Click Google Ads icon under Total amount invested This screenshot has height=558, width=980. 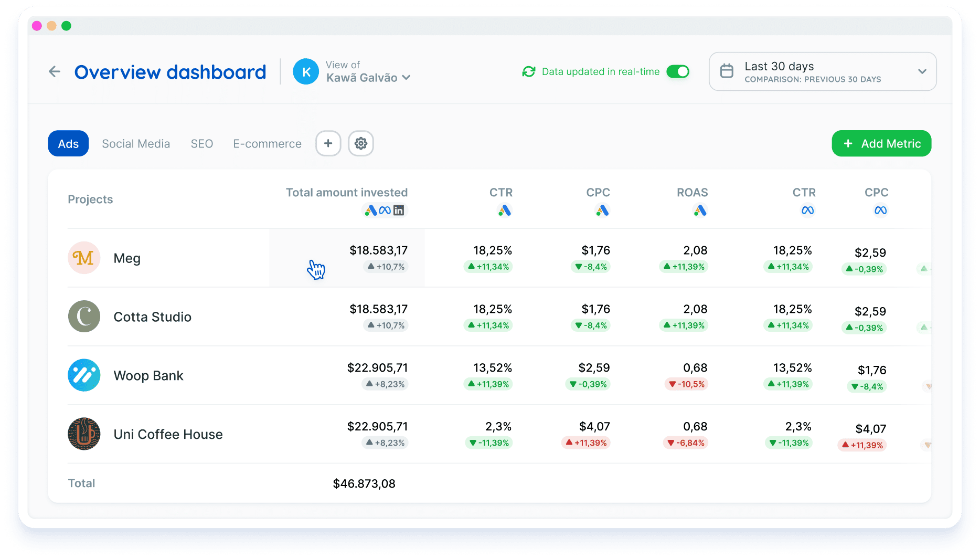pos(371,210)
